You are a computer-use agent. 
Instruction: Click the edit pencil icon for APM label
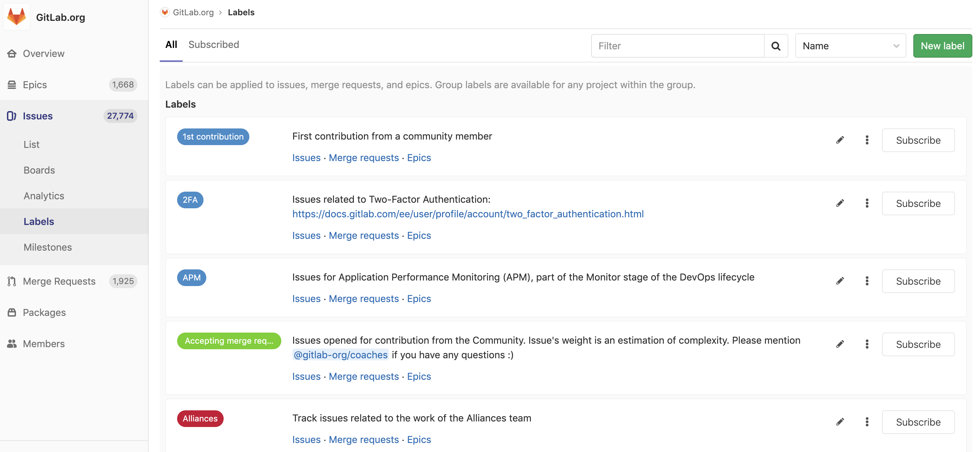click(840, 281)
